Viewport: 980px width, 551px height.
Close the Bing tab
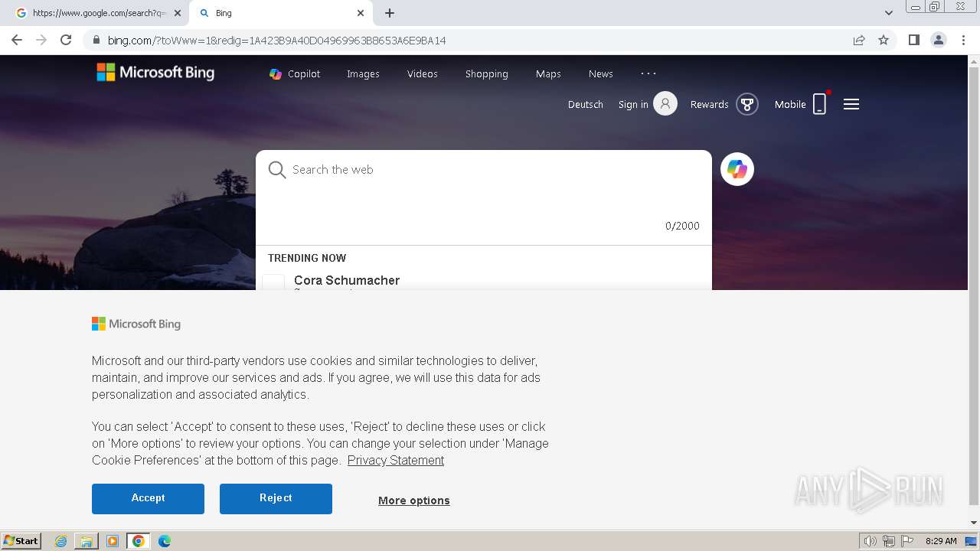tap(361, 13)
